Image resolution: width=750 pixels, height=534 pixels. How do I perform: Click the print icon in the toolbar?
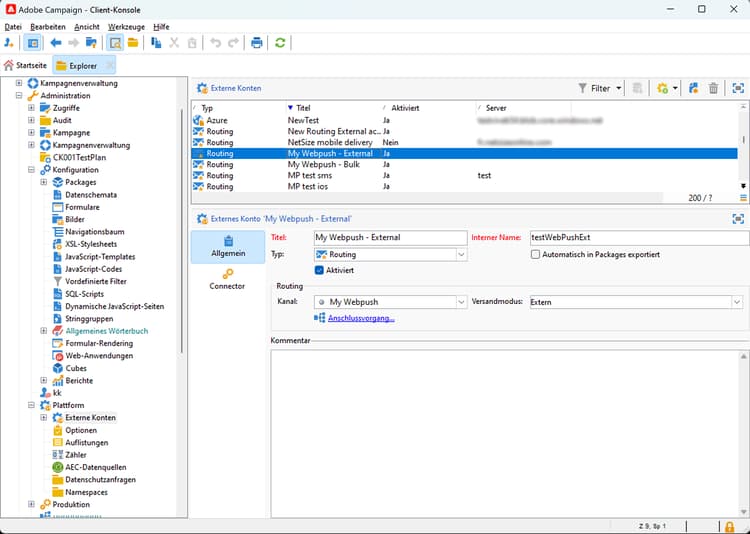[x=257, y=43]
